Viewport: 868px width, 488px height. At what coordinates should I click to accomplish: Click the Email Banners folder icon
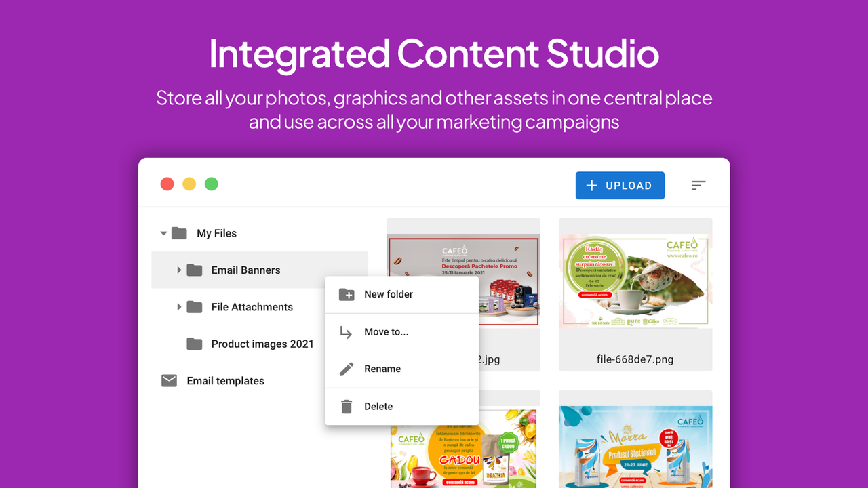pyautogui.click(x=194, y=270)
